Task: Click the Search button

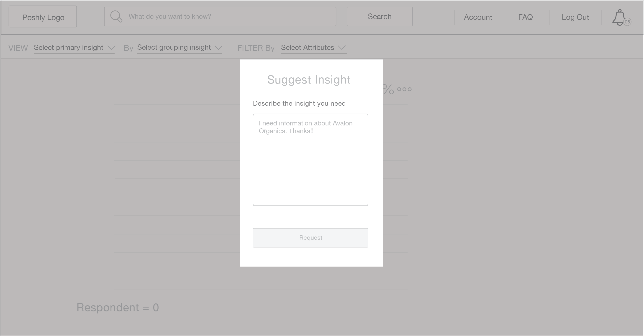Action: (x=380, y=16)
